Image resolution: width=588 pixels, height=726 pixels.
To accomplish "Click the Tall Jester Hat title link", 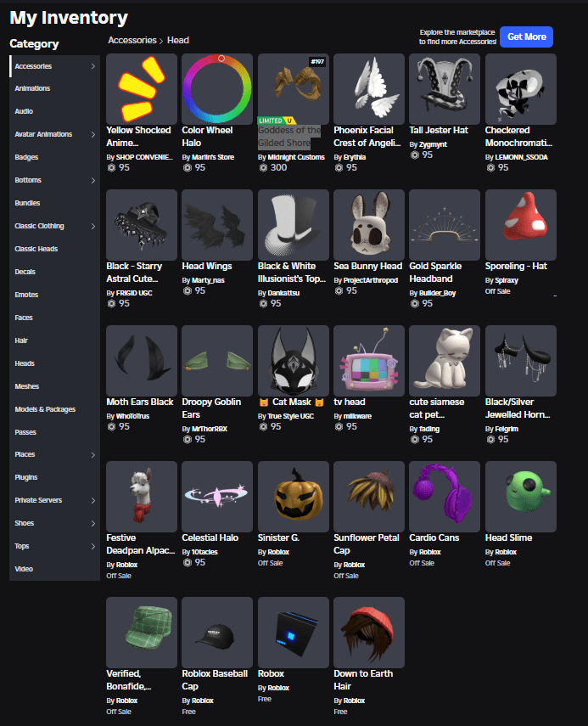I will coord(439,130).
